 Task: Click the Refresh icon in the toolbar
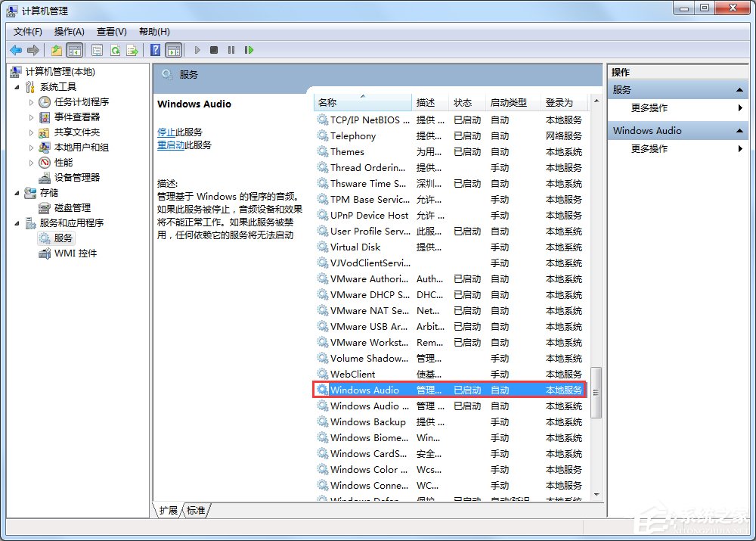pos(115,50)
